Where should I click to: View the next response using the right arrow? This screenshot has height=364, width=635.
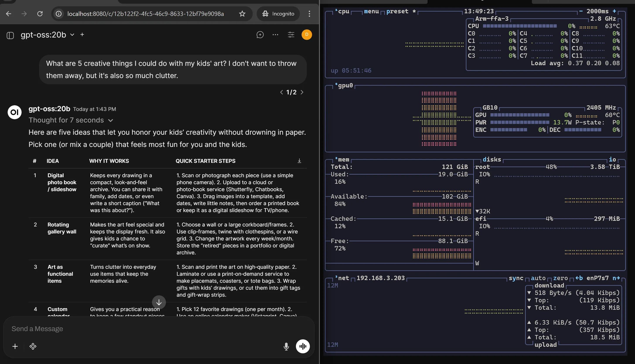click(x=302, y=92)
